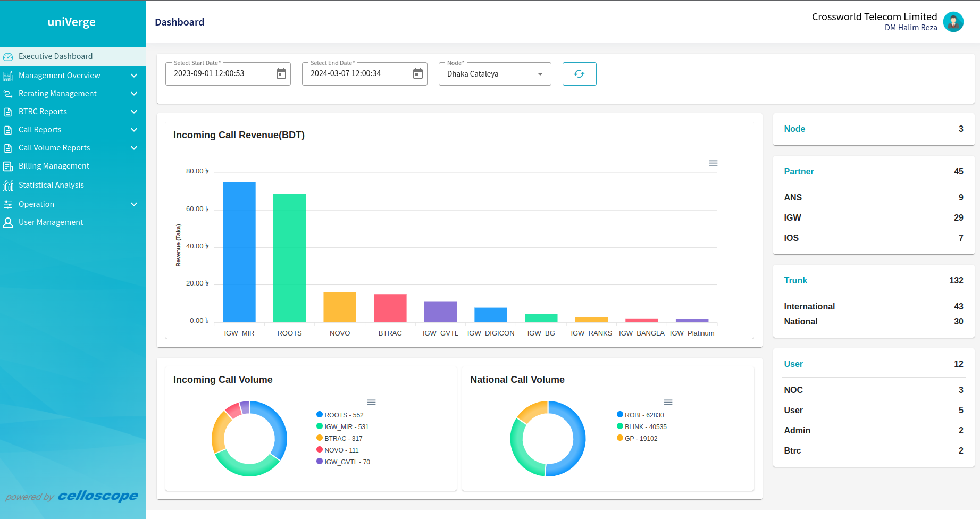Open the user profile avatar
Viewport: 980px width, 519px height.
953,22
